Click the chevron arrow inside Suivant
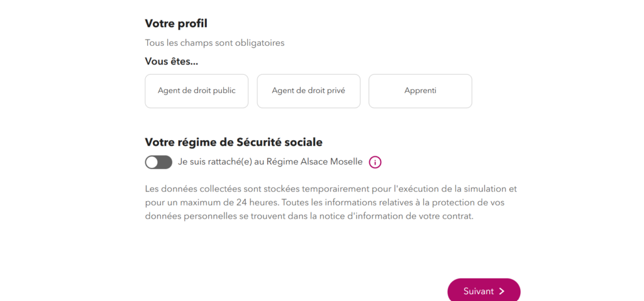 (x=501, y=292)
